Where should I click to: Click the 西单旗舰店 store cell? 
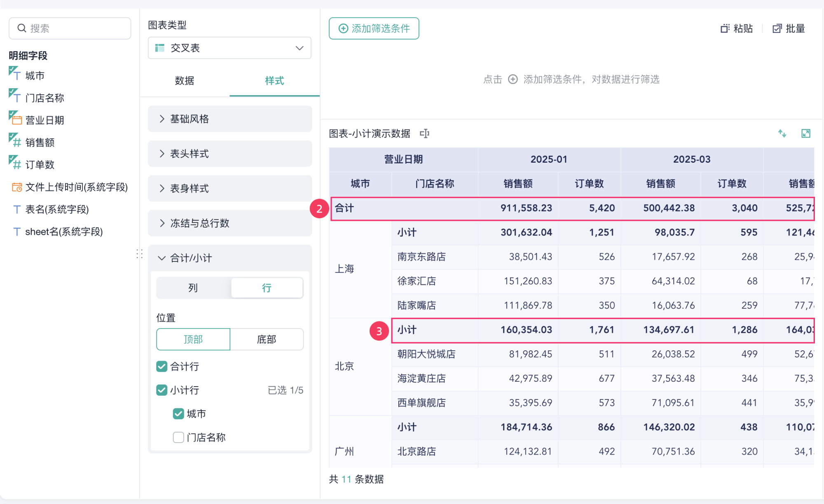tap(435, 403)
